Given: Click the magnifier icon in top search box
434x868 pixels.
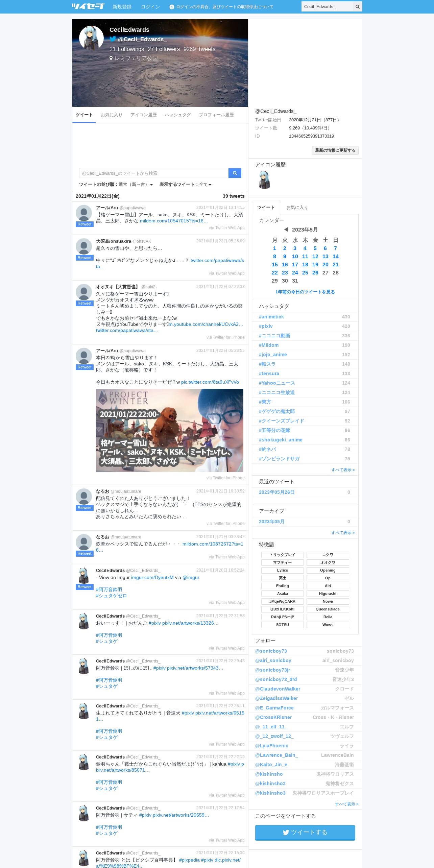Looking at the screenshot, I should click(357, 7).
